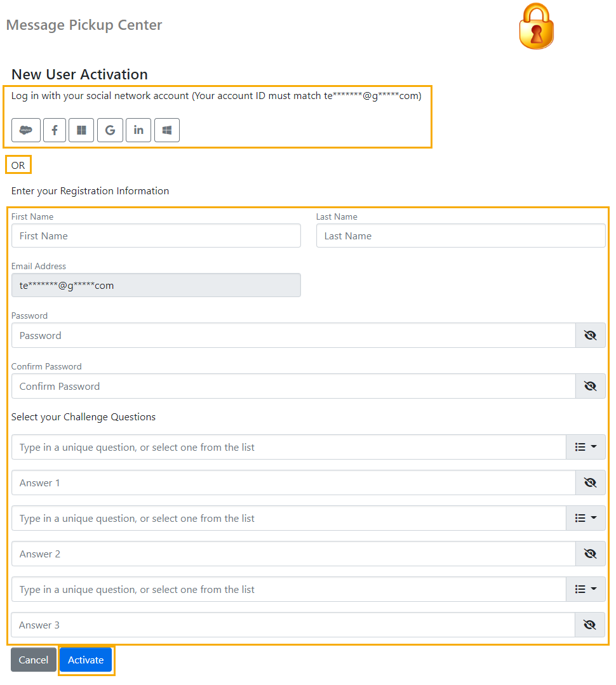Toggle visibility of Answer 3
Viewport: 616px width, 685px height.
589,625
